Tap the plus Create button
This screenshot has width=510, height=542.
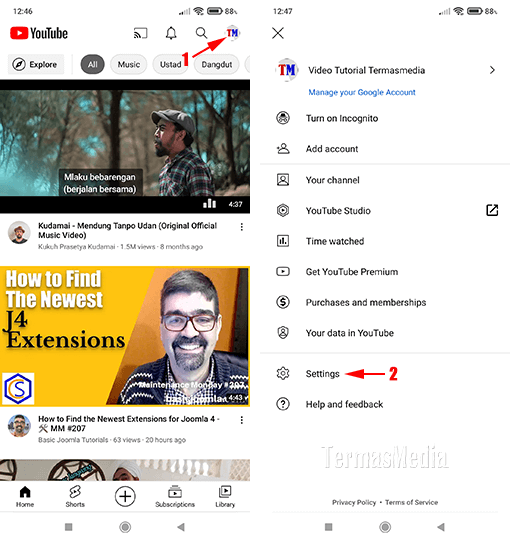click(x=125, y=497)
